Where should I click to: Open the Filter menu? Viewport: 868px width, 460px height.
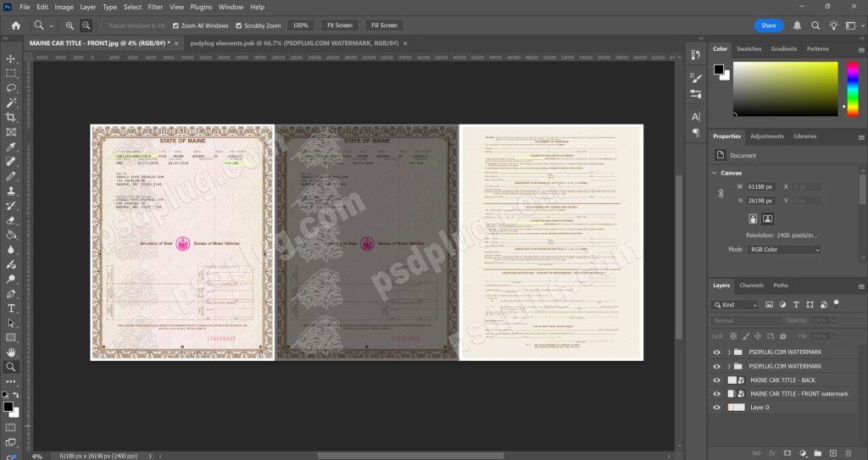(155, 7)
